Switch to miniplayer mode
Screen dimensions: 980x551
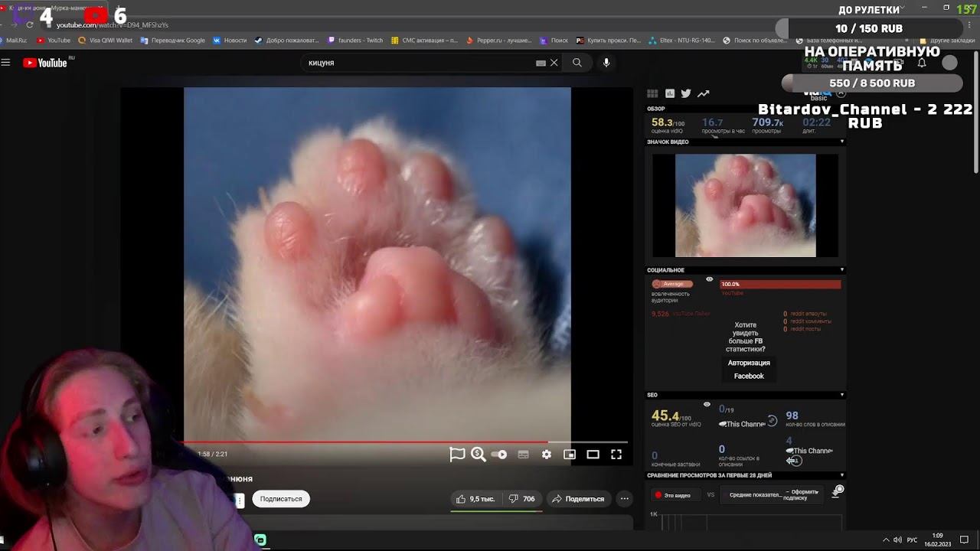(570, 455)
